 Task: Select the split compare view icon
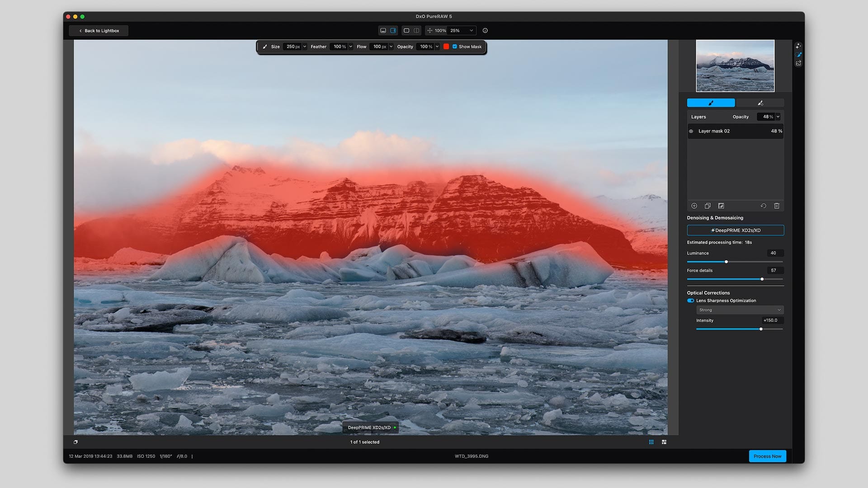(x=416, y=31)
